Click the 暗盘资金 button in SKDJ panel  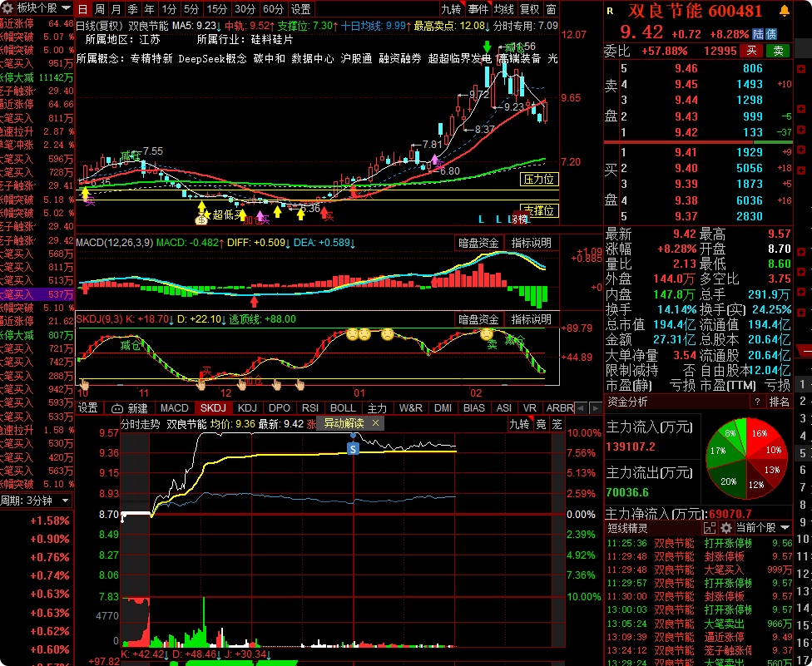click(x=478, y=319)
